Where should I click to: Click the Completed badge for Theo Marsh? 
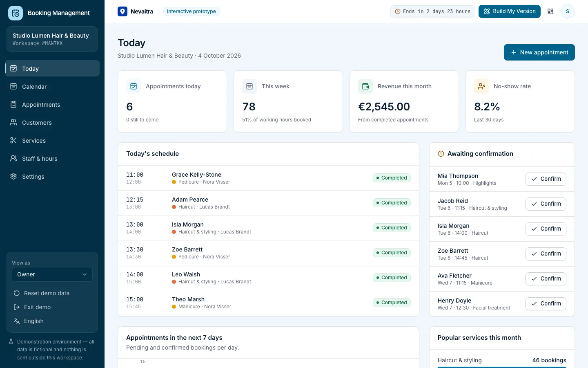(392, 303)
